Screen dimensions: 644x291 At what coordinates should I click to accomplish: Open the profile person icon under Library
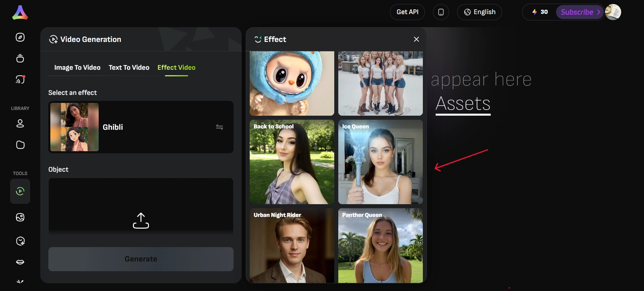[x=20, y=123]
